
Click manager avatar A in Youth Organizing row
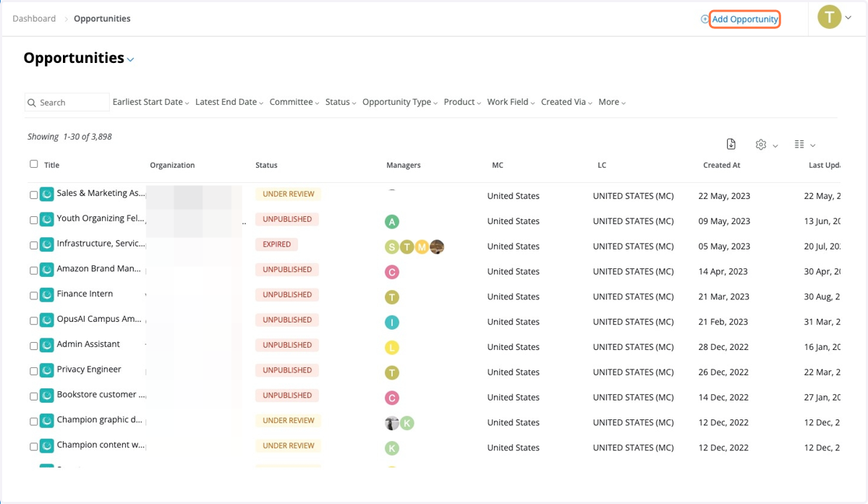[391, 222]
